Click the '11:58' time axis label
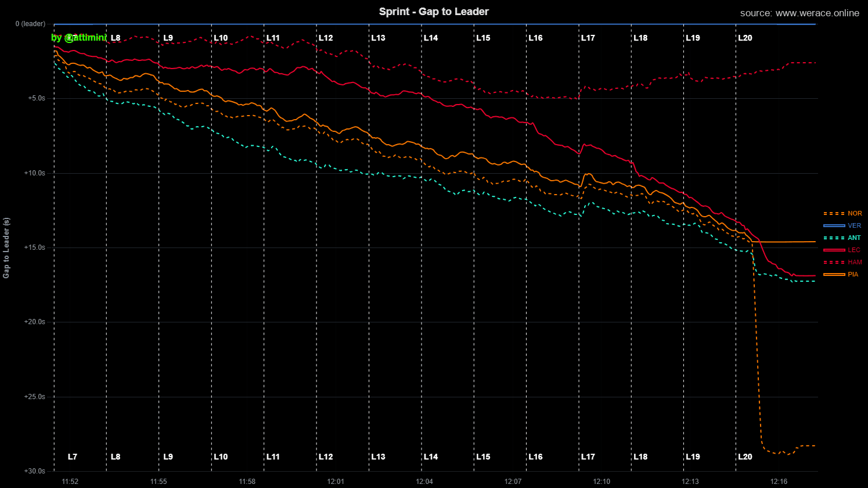 pyautogui.click(x=247, y=482)
